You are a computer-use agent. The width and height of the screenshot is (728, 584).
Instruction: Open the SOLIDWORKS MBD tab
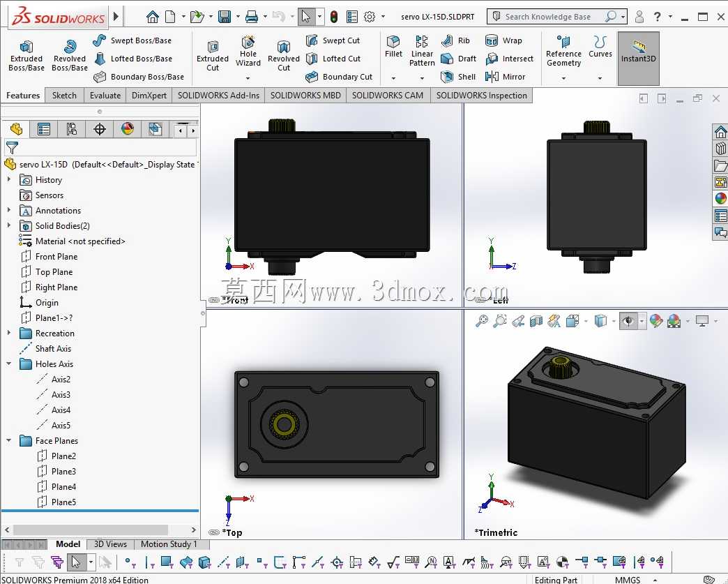coord(305,96)
